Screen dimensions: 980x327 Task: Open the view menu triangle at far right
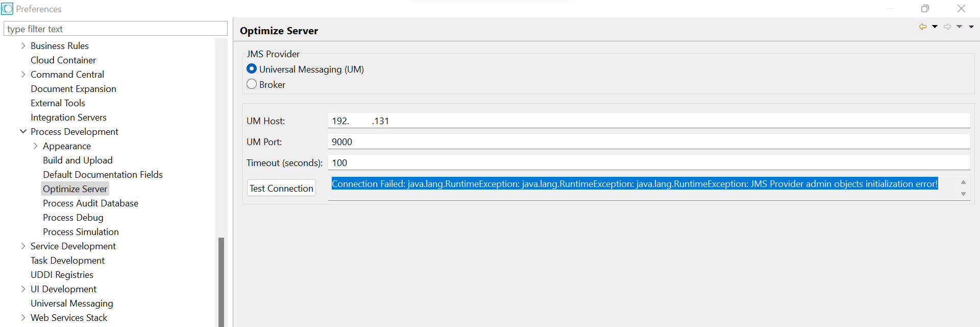click(x=971, y=27)
